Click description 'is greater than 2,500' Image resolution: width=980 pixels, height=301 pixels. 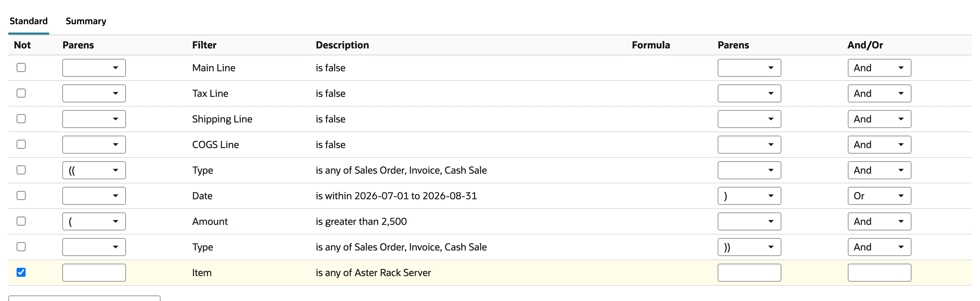coord(361,221)
